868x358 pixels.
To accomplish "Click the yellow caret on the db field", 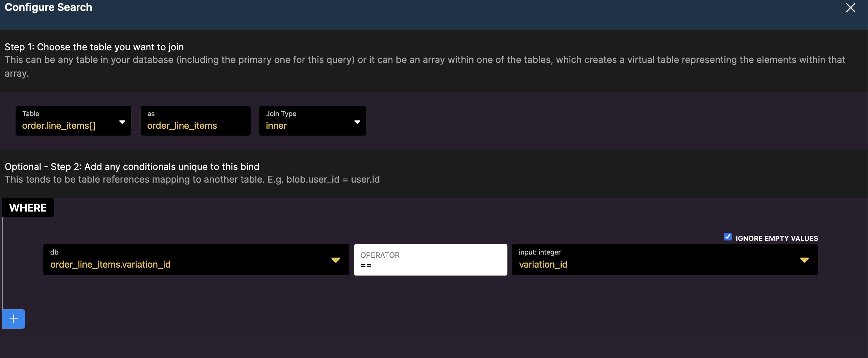I will pos(336,260).
